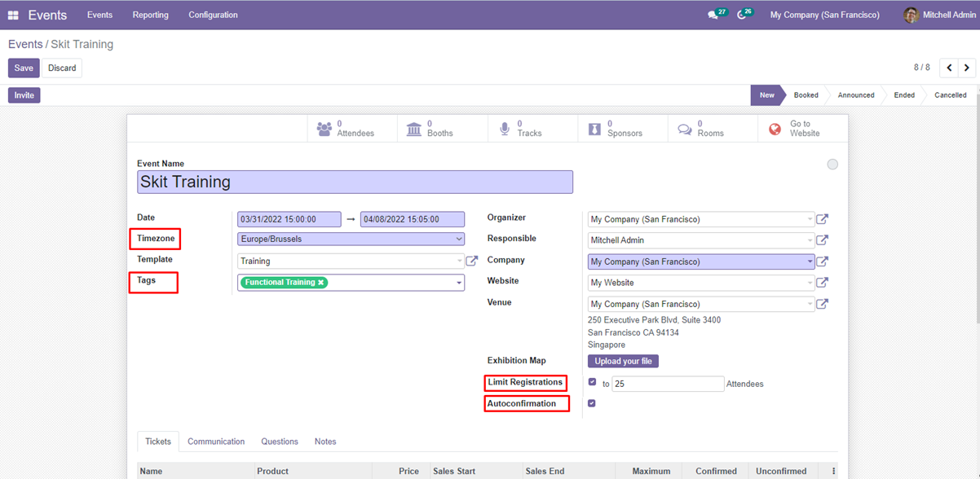Uncheck the Autoconfirmation checkbox
Viewport: 980px width, 479px height.
pyautogui.click(x=592, y=403)
